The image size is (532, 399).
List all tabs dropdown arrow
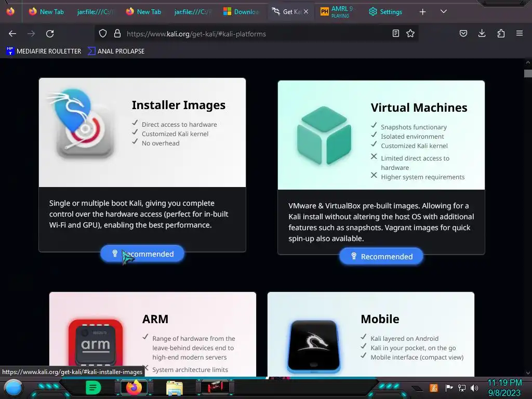click(x=444, y=11)
